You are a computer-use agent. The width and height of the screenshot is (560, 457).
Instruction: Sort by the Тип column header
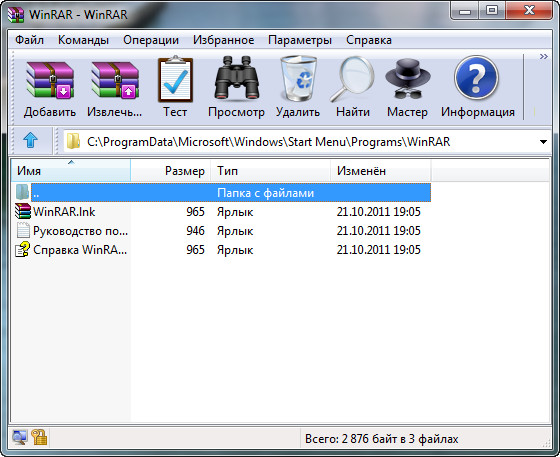[271, 171]
